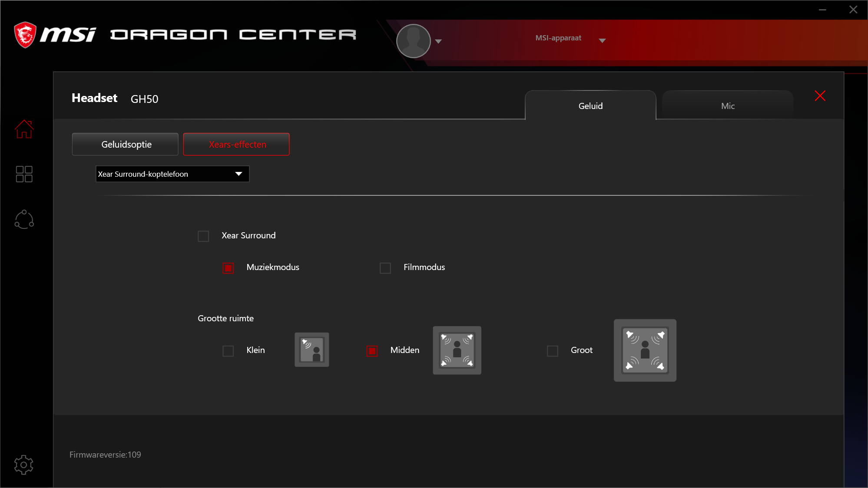Switch to the Mic tab
This screenshot has width=868, height=488.
click(728, 106)
